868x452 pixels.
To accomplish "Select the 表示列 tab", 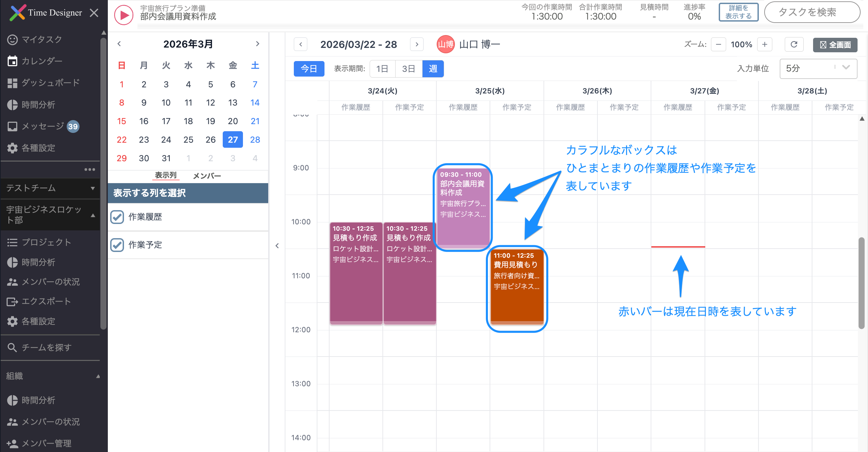I will click(x=165, y=175).
